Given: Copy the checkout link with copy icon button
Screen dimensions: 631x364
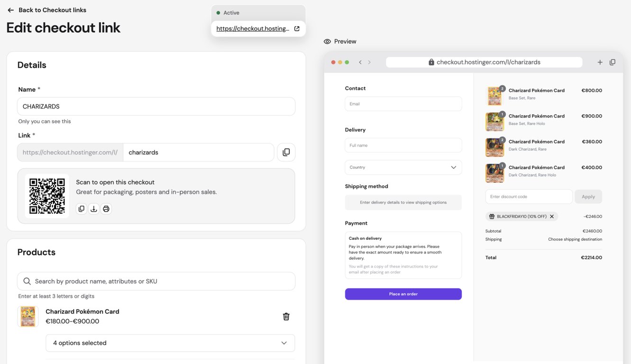Looking at the screenshot, I should pos(286,152).
